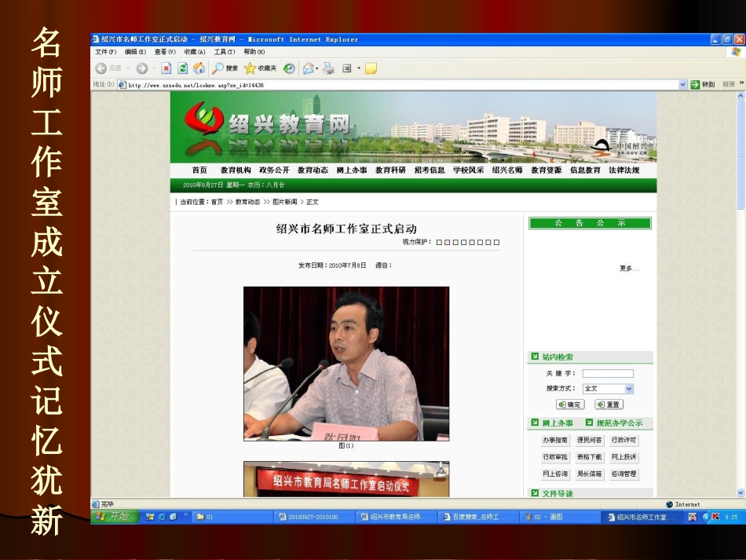Click the 更多... link under 公告公示
746x560 pixels.
pos(630,269)
